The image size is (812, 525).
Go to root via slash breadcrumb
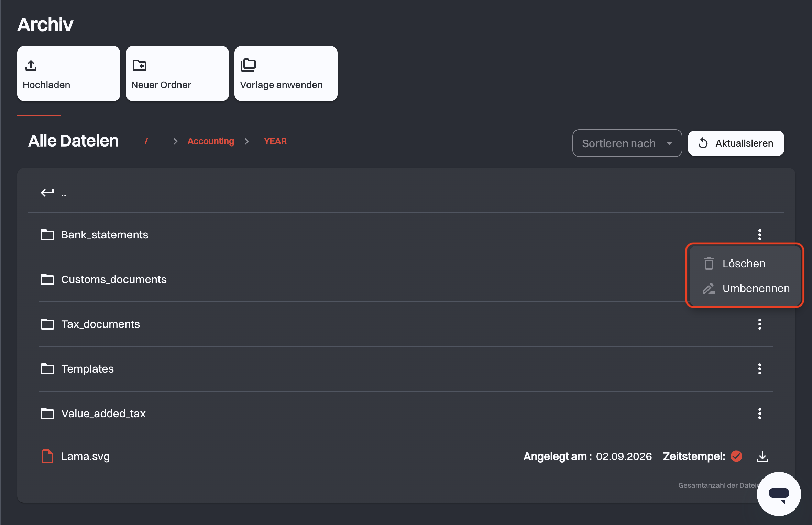tap(146, 141)
